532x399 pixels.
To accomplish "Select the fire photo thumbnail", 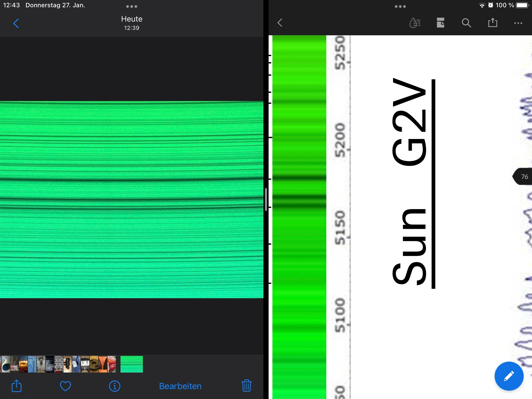I will [x=23, y=364].
